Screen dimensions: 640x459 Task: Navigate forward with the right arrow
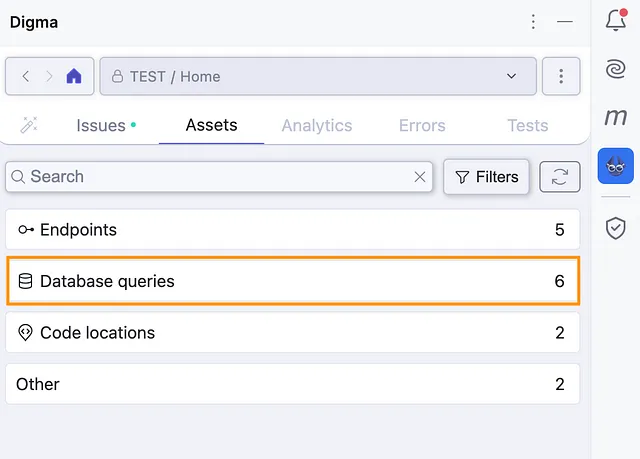(49, 76)
